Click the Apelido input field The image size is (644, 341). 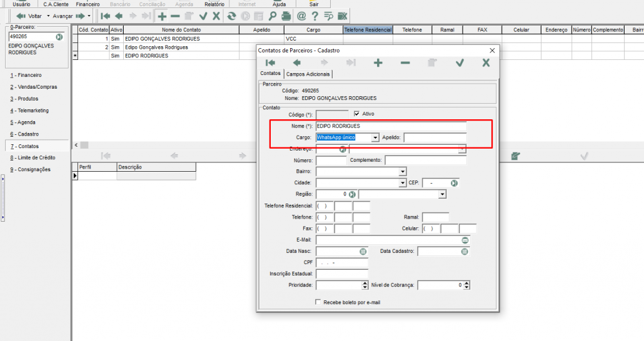pyautogui.click(x=435, y=137)
